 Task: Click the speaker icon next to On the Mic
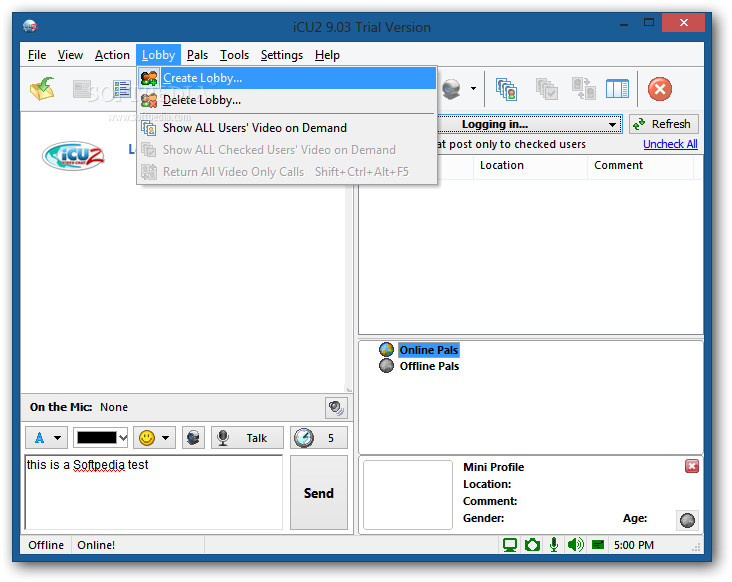[x=336, y=408]
